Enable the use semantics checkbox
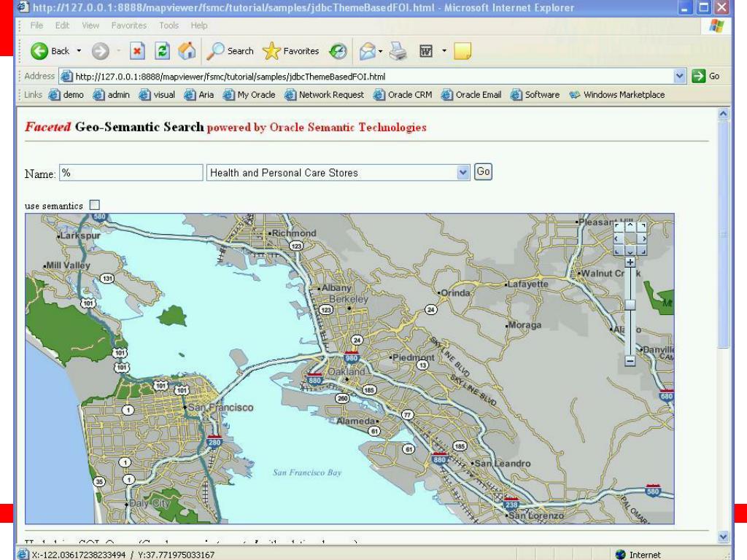The image size is (747, 560). click(95, 205)
